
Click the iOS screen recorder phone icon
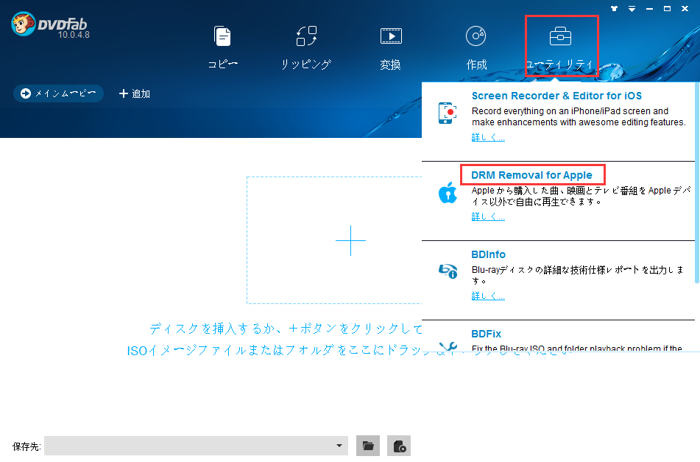click(447, 113)
